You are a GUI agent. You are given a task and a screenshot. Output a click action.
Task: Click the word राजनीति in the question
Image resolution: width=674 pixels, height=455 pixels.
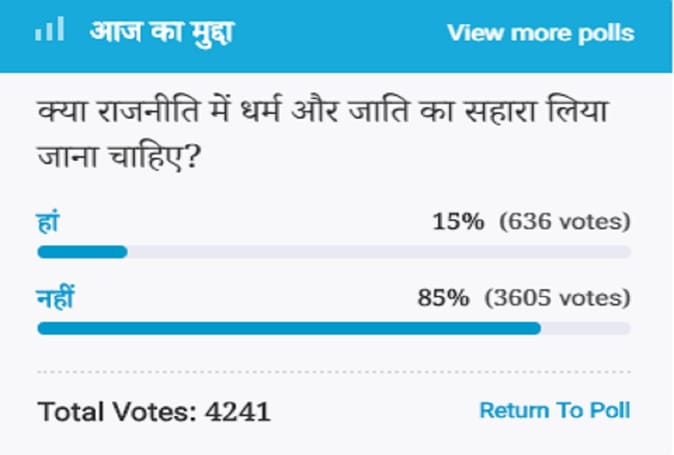tap(149, 111)
